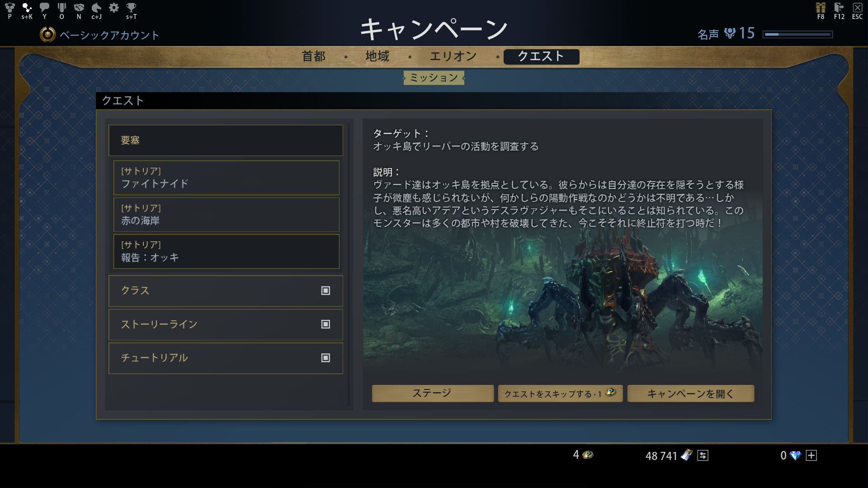Screen dimensions: 868x488
Task: Click the hexagon cluster icon labeled P
Action: (x=10, y=8)
